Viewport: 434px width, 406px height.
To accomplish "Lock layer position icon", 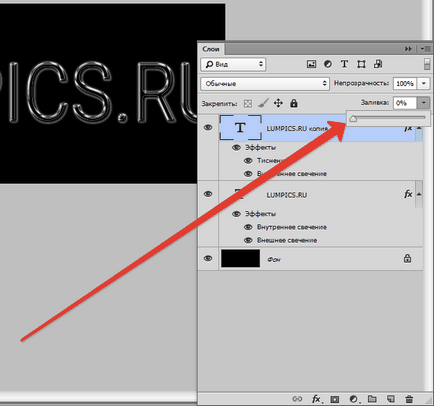I will 278,103.
